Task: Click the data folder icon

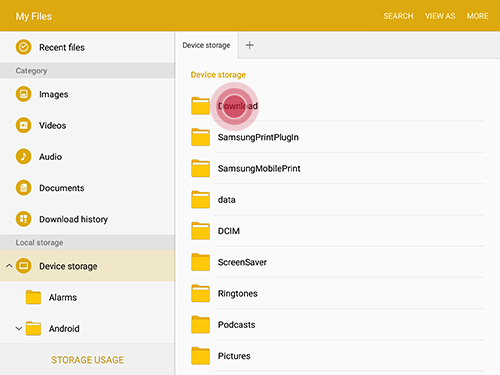Action: point(200,200)
